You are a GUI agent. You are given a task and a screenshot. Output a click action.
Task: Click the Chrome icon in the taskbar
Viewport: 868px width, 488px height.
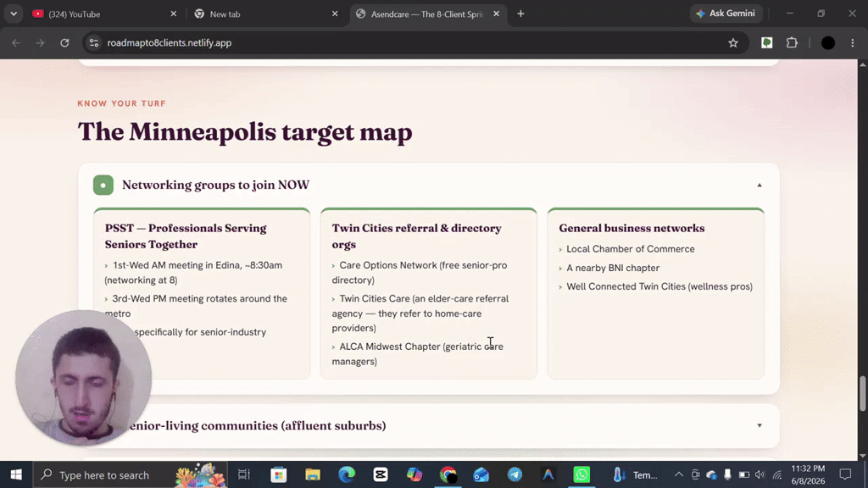click(448, 474)
